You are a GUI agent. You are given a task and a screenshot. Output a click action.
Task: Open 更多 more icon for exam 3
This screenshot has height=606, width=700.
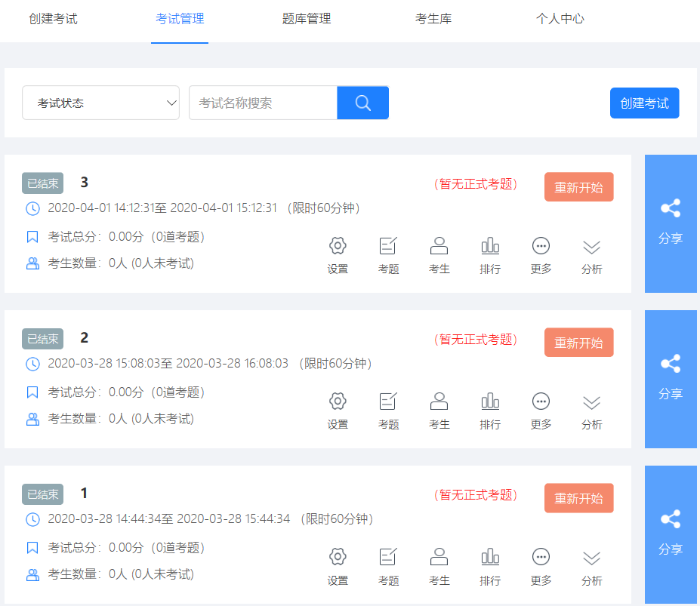pos(541,246)
